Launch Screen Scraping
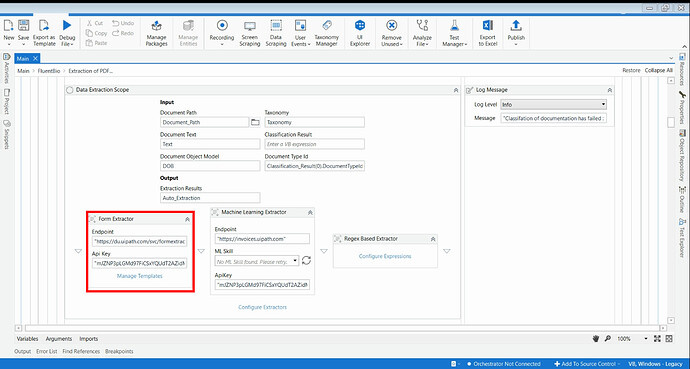The height and width of the screenshot is (369, 690). (x=250, y=33)
